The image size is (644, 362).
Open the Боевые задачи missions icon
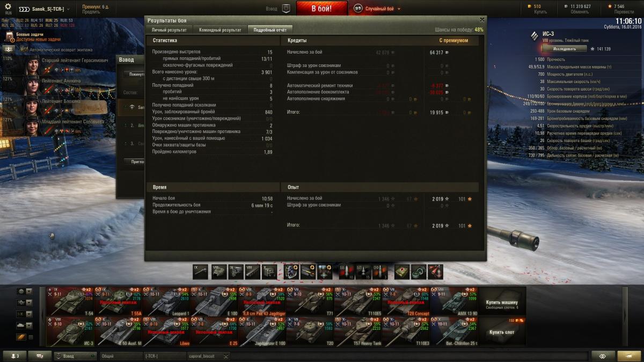10,36
